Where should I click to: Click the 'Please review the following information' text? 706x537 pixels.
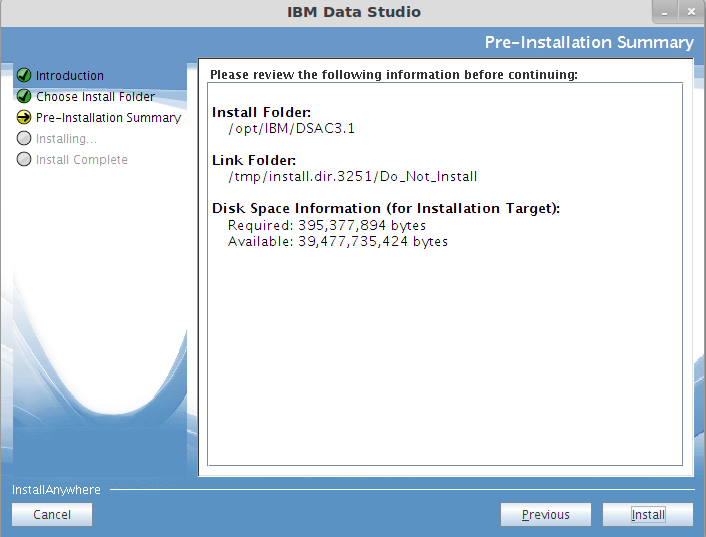(x=394, y=74)
